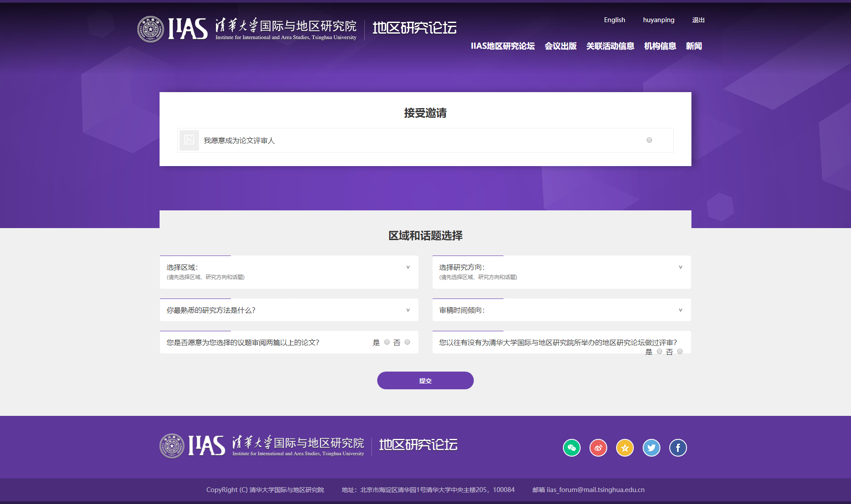
Task: Select the 我愿意成为论文评审人 radio button
Action: [x=649, y=140]
